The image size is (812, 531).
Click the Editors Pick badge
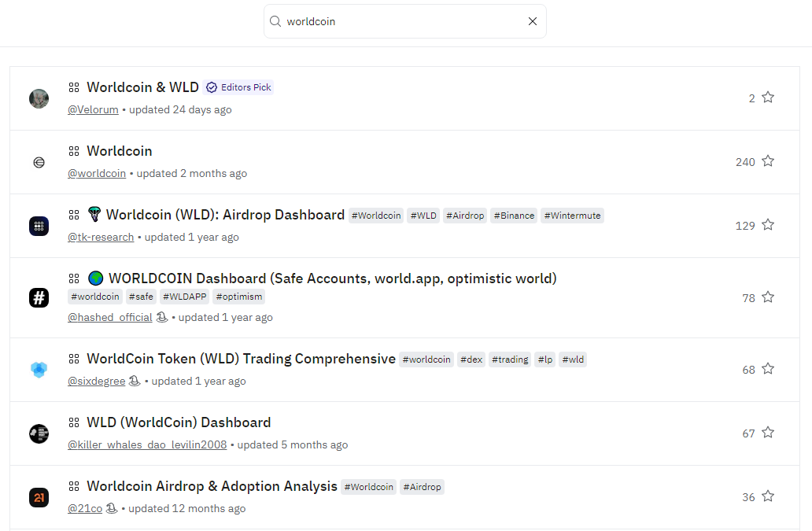[238, 87]
